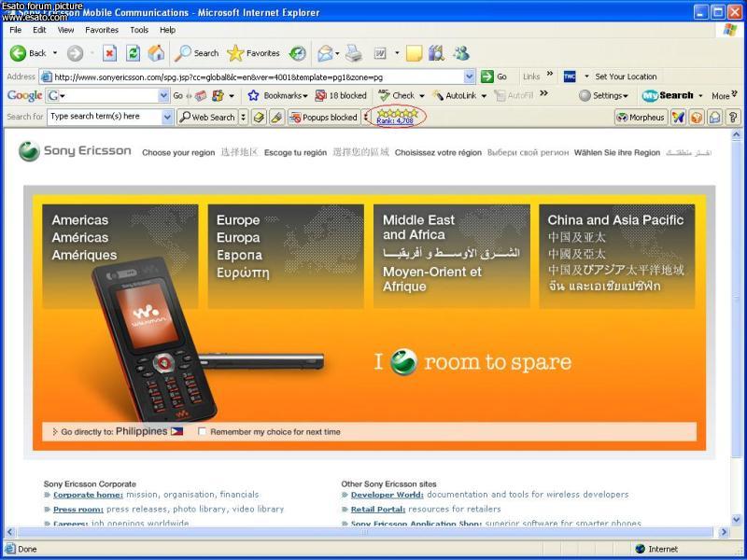Open AutoLink dropdown arrow
The image size is (747, 560).
tap(484, 96)
